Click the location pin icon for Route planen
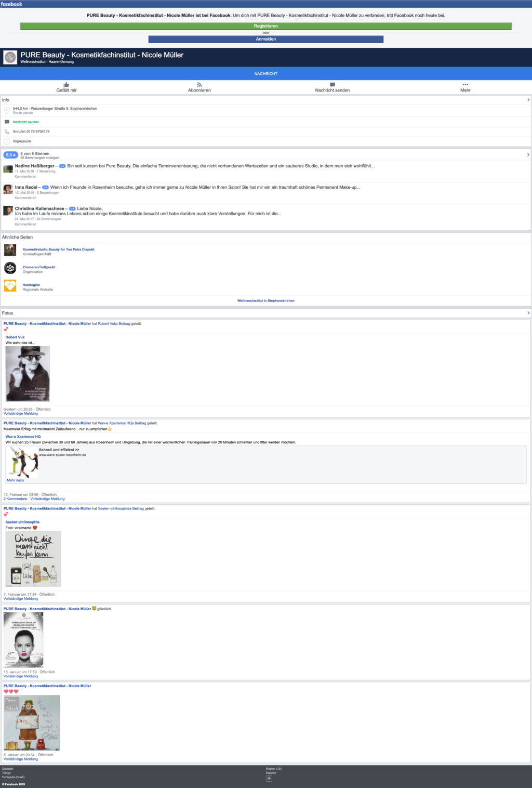This screenshot has height=788, width=532. coord(7,111)
